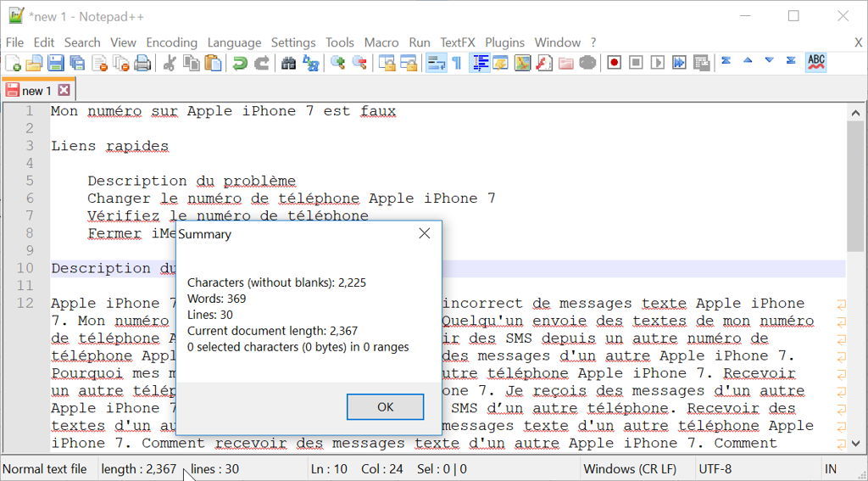This screenshot has width=868, height=481.
Task: Undo the last action with green arrow
Action: 240,63
